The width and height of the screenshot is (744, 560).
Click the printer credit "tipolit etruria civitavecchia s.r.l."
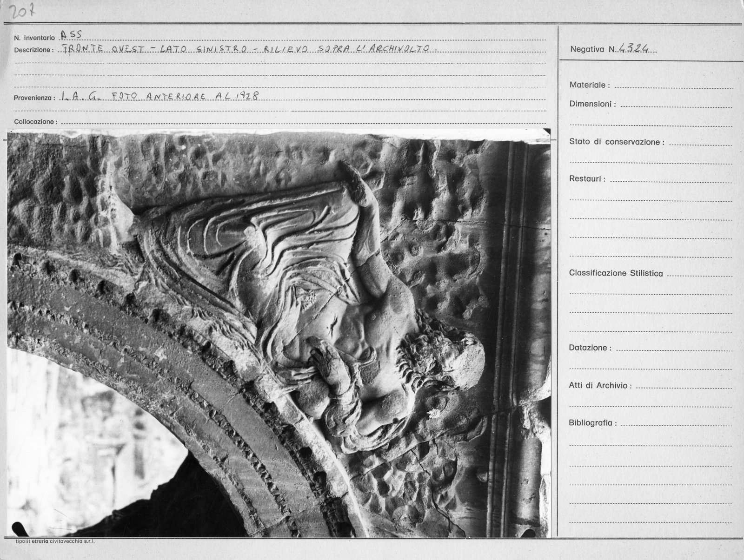tap(56, 541)
